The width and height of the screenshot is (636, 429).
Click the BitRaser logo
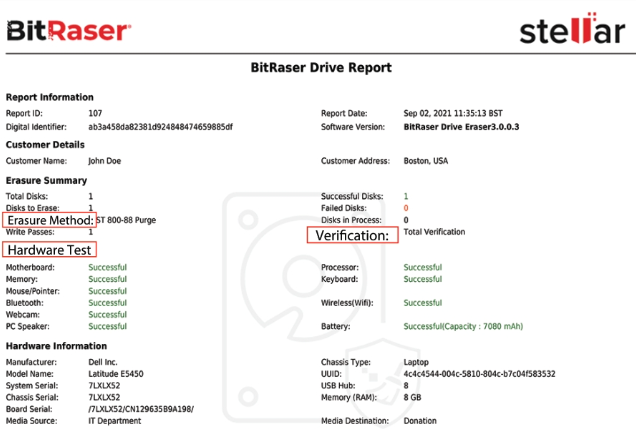coord(69,31)
